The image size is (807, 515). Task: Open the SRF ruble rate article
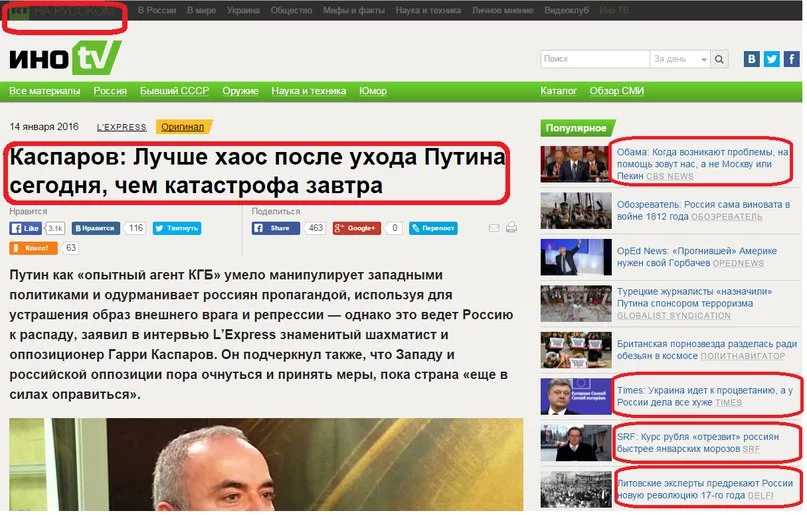698,442
